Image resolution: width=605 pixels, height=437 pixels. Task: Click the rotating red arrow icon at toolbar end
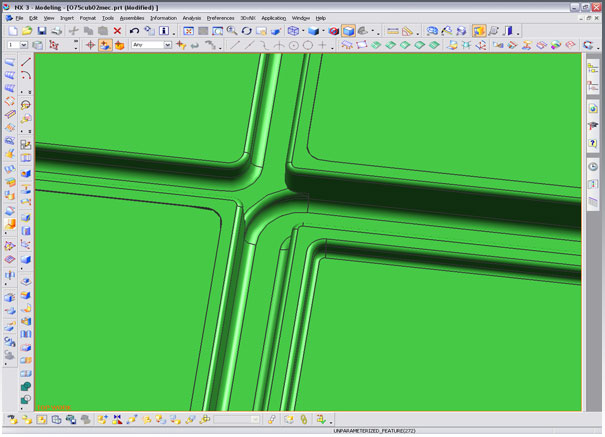pyautogui.click(x=588, y=45)
